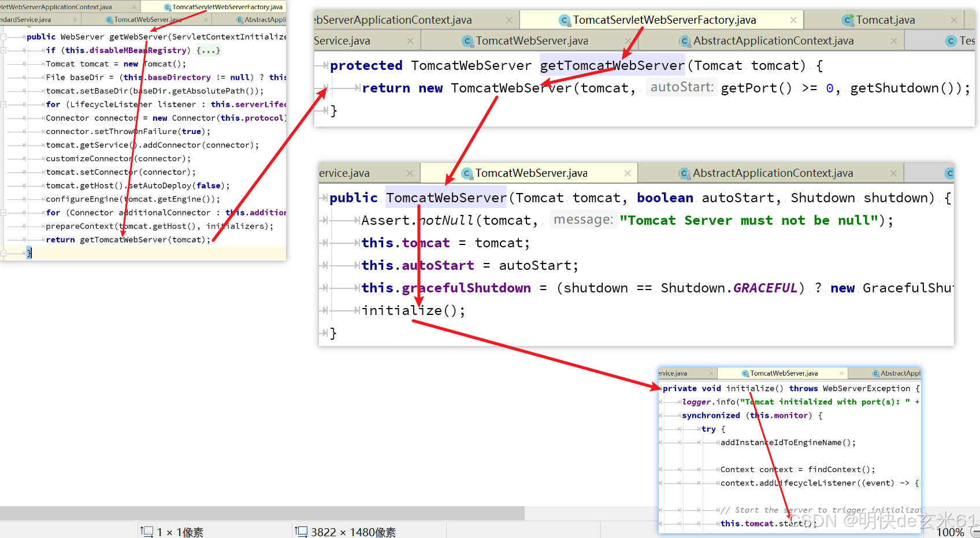Click the cut-off class icon after middle AbstractApplicationContext tab
The image size is (980, 538).
(x=949, y=173)
